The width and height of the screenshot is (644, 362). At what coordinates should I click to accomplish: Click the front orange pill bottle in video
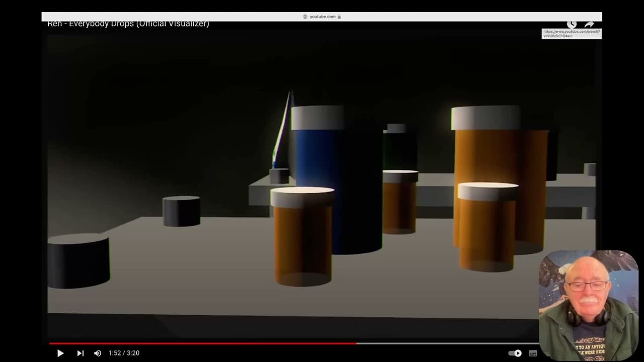(302, 236)
